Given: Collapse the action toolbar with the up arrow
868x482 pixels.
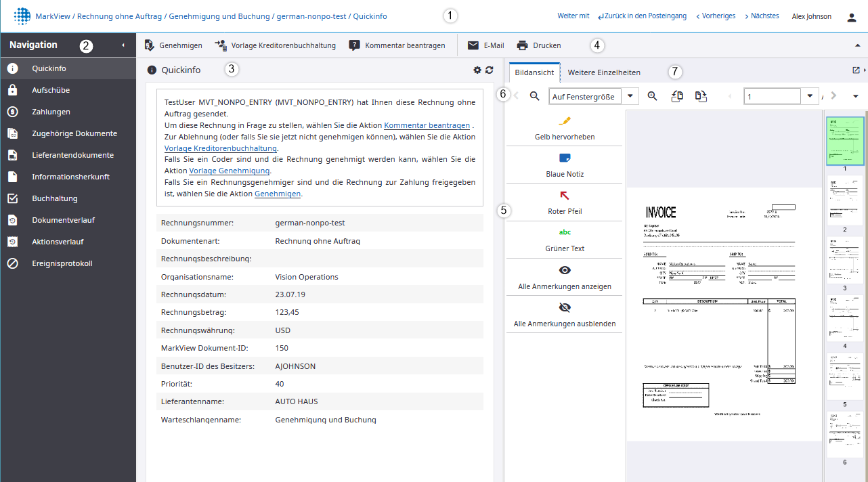Looking at the screenshot, I should (x=858, y=45).
